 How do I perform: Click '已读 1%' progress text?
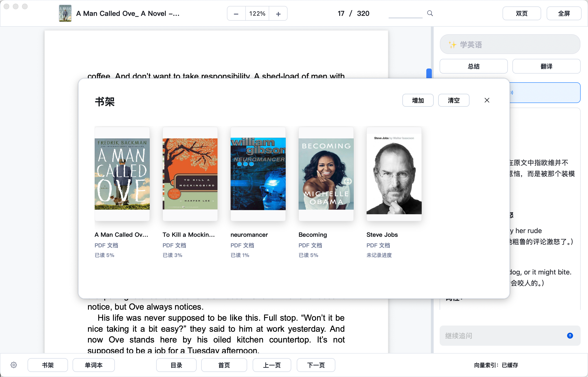240,255
